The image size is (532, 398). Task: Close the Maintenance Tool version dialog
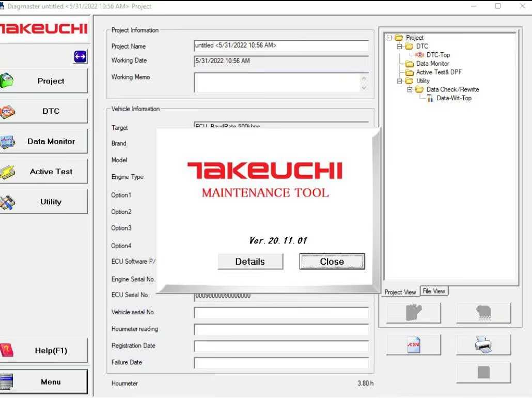(332, 262)
